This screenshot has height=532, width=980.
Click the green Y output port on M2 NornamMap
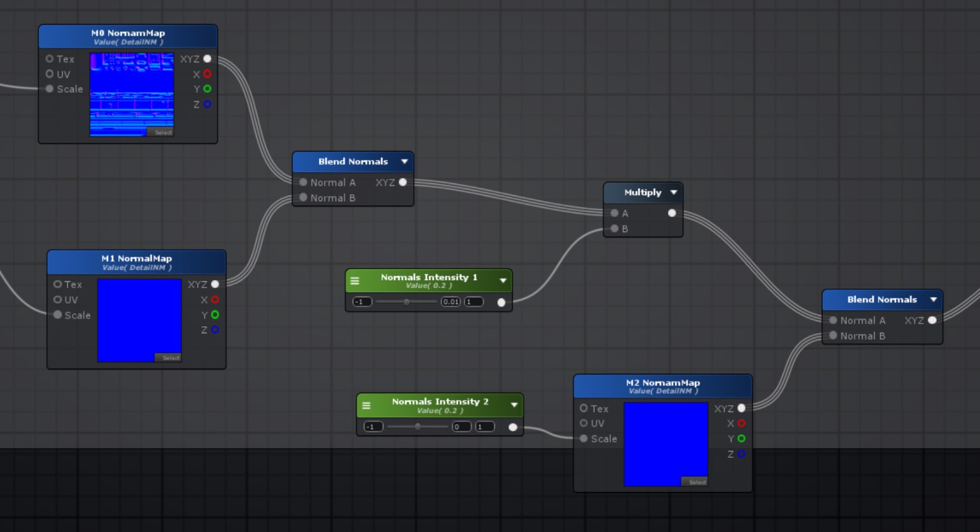(742, 438)
